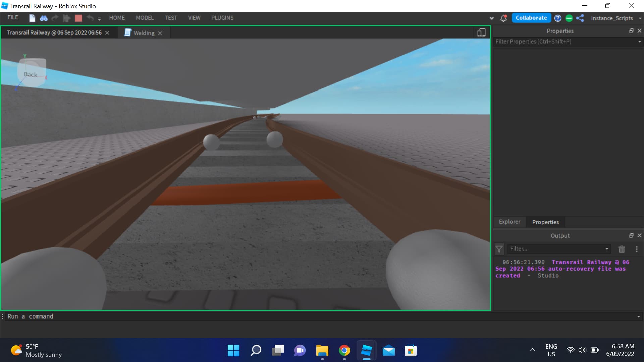Switch to the Welding script tab

point(144,33)
